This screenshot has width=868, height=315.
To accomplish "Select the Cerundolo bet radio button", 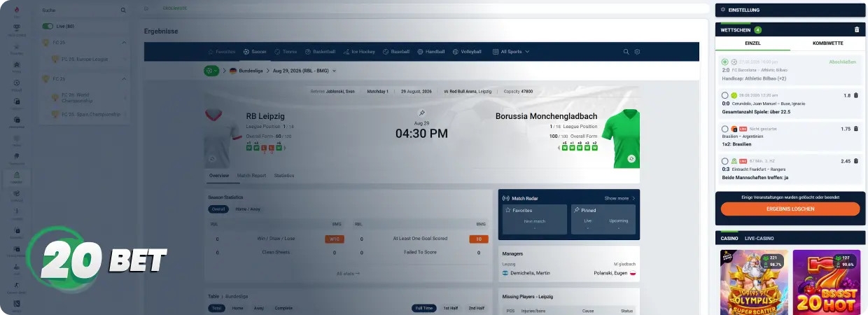I will [x=725, y=95].
